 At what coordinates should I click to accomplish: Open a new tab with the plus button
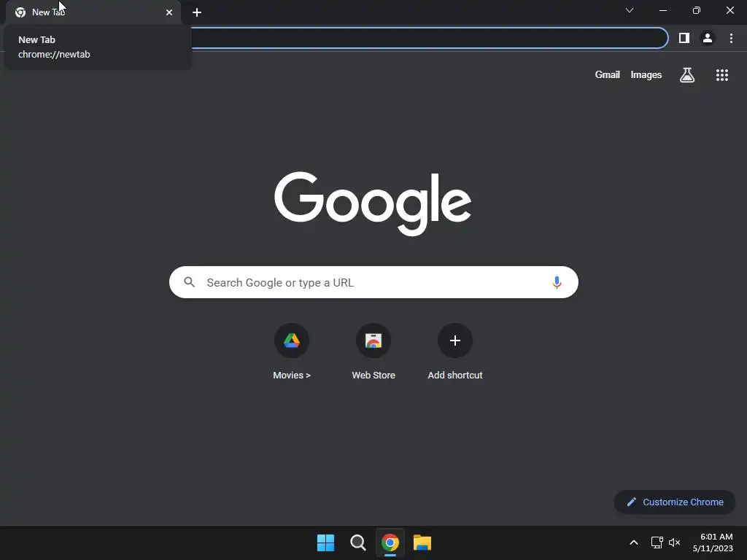(x=197, y=12)
